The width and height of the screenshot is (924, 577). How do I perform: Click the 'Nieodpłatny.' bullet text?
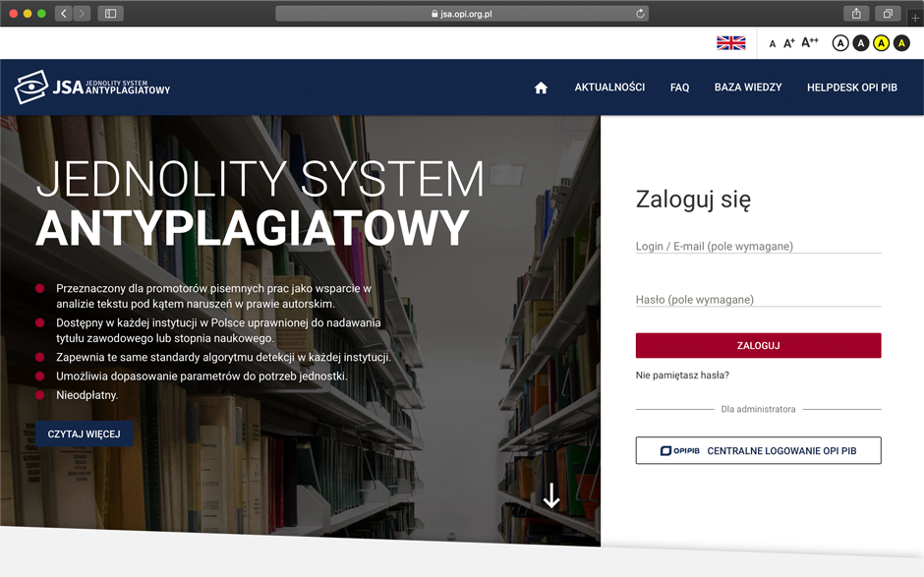[87, 395]
